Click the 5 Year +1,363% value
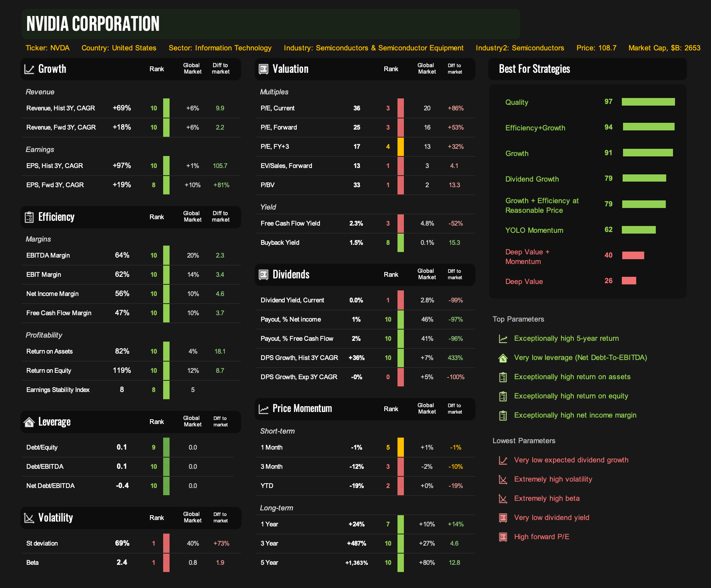The height and width of the screenshot is (588, 711). click(357, 563)
